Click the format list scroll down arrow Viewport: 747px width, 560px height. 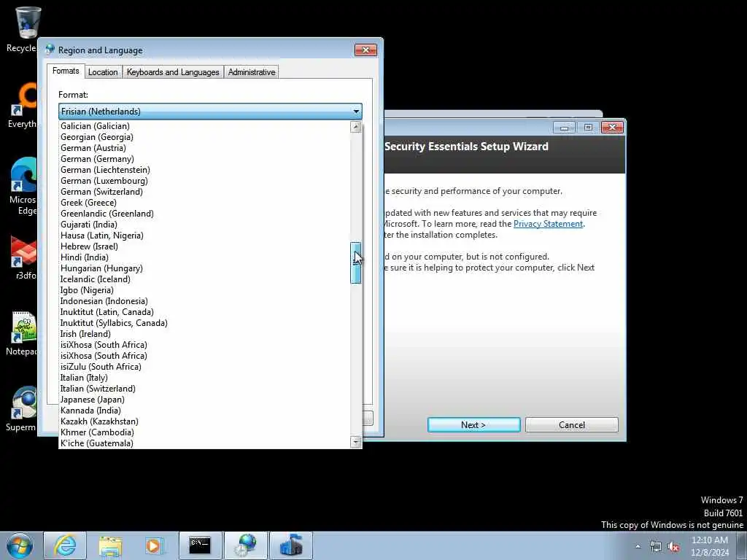click(x=356, y=442)
